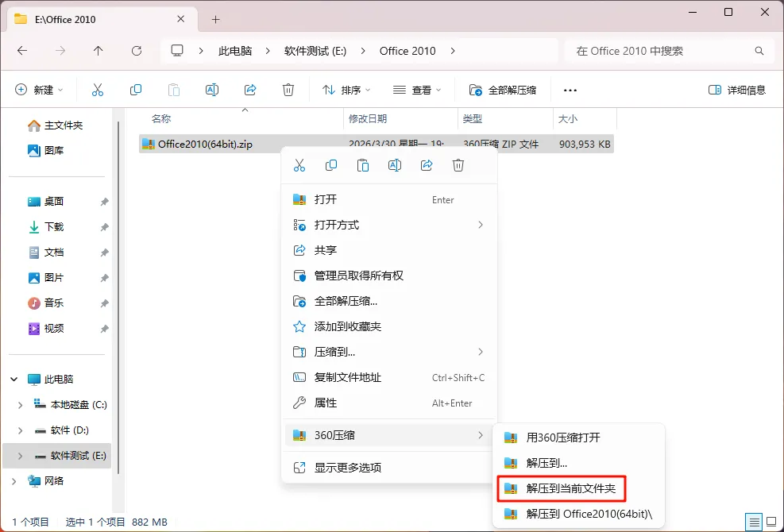Screen dimensions: 784x532
Task: Sort by the 修改日期 column header
Action: point(400,119)
